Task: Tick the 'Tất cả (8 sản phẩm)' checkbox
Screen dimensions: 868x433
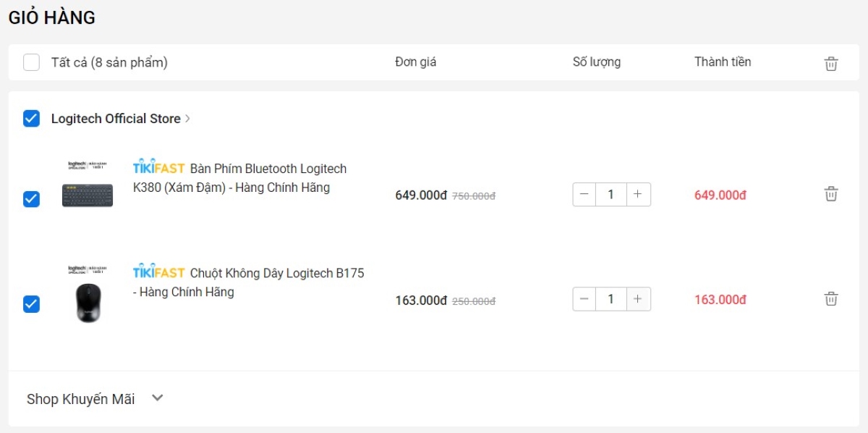Action: [31, 62]
